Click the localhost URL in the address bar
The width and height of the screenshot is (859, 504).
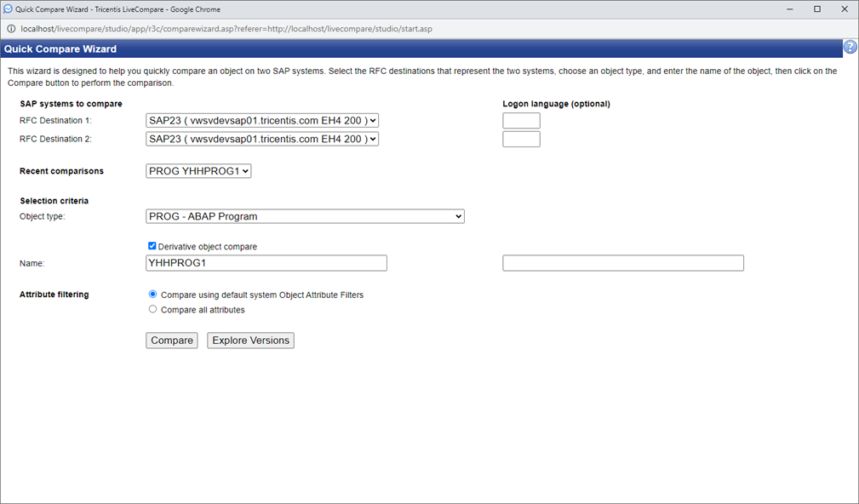pyautogui.click(x=226, y=29)
